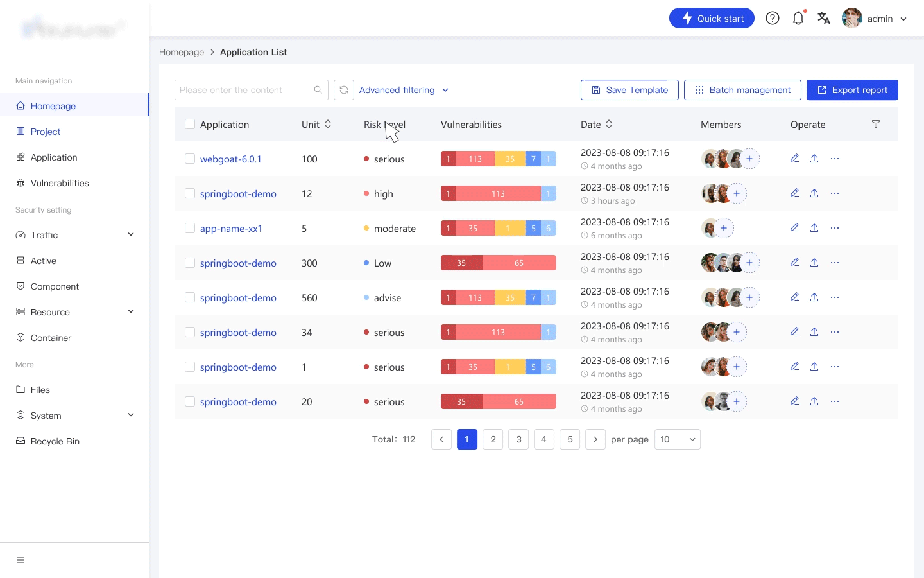Click the red 35 segment in Low row bar
Image resolution: width=924 pixels, height=578 pixels.
click(461, 263)
